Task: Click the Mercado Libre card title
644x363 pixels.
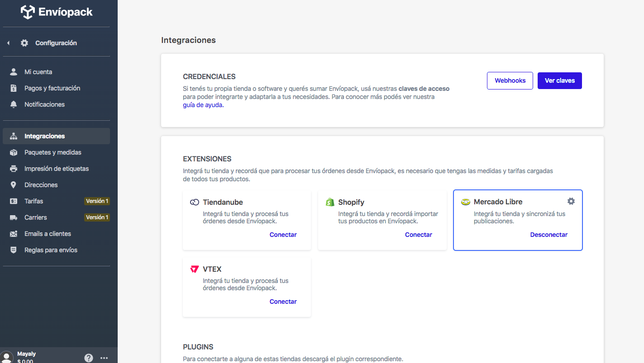Action: tap(498, 202)
